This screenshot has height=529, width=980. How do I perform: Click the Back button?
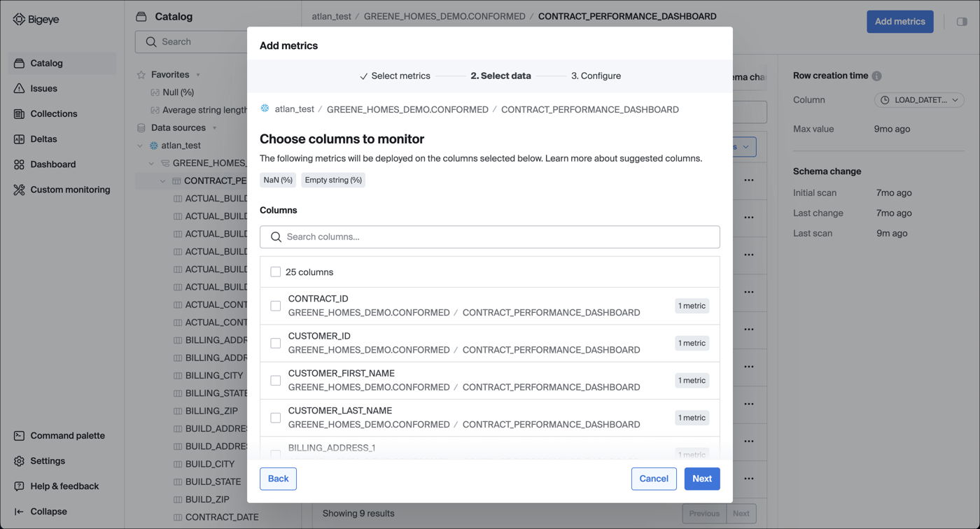click(278, 479)
